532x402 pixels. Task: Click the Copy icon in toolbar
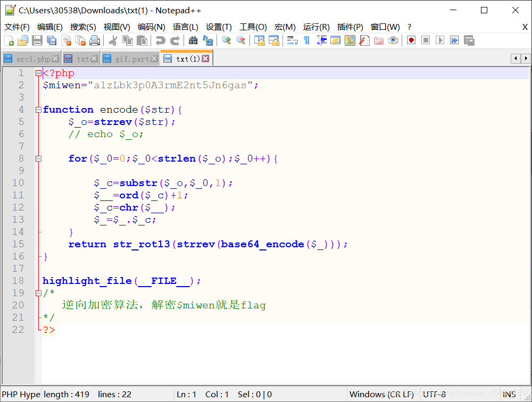click(128, 40)
